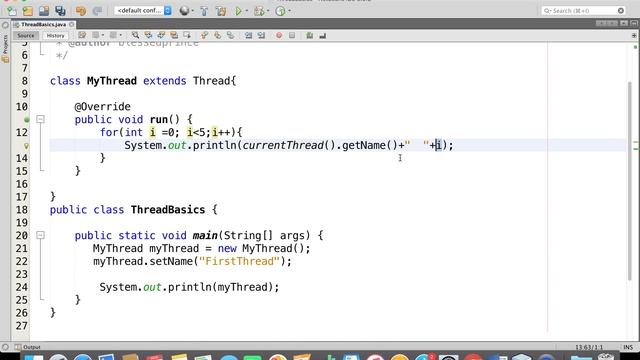Close the ThreadBasics.java tab
This screenshot has height=360, width=640.
coord(72,24)
